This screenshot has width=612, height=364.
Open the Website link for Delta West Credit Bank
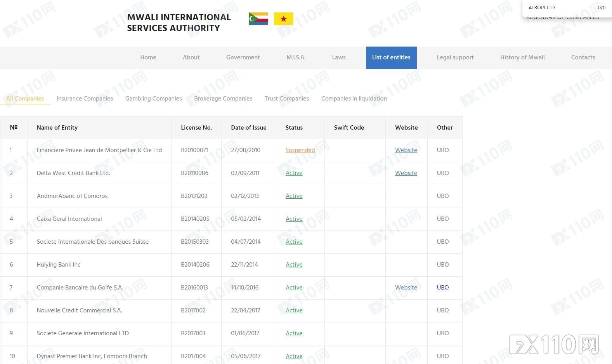406,173
